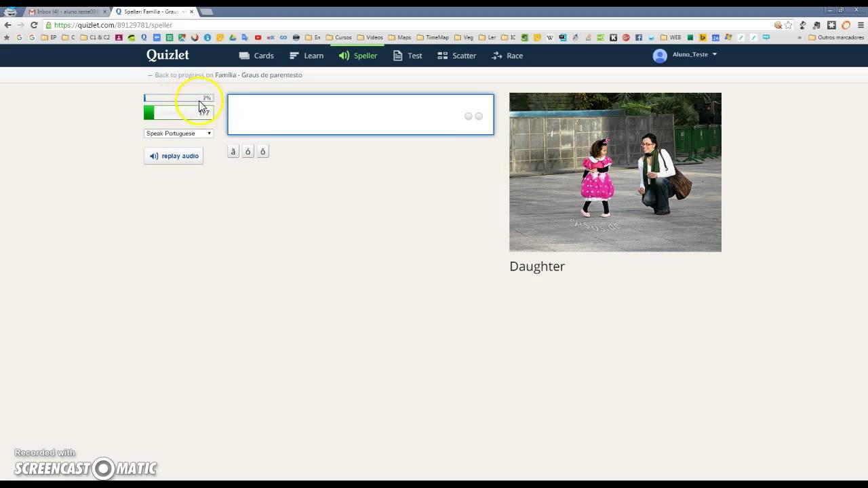Open the Quizlet Q bookmark
This screenshot has height=488, width=868.
tap(144, 37)
